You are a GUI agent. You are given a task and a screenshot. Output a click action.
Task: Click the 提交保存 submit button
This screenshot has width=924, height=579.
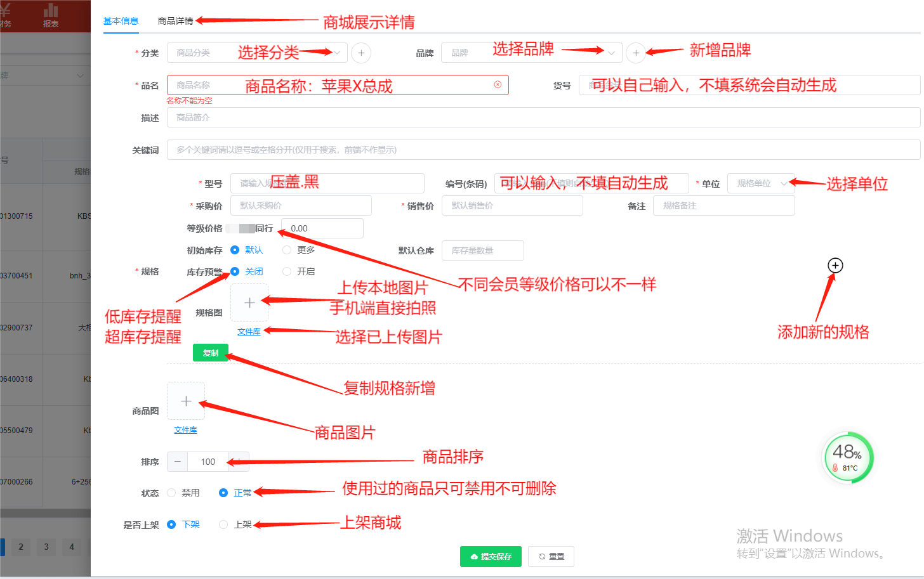point(491,556)
